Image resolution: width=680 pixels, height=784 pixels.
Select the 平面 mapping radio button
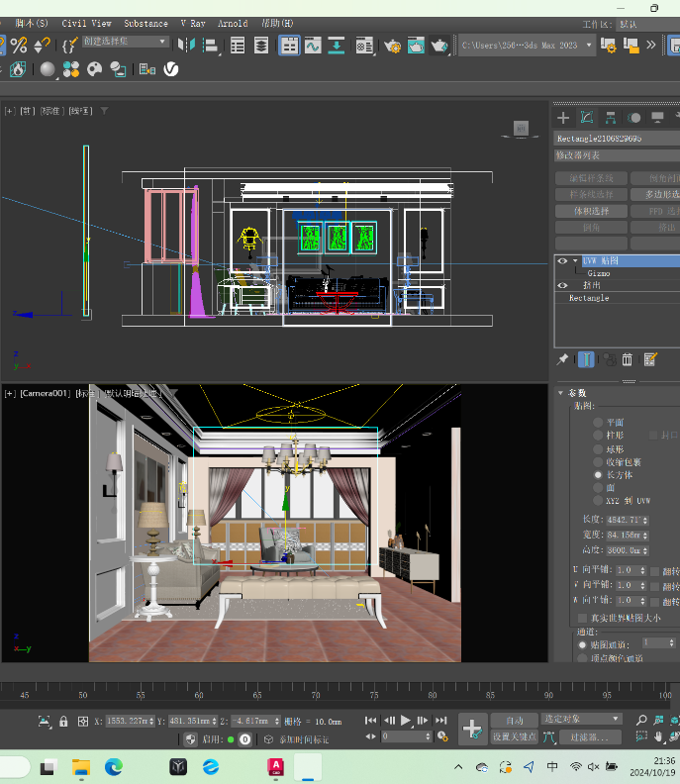pos(598,422)
